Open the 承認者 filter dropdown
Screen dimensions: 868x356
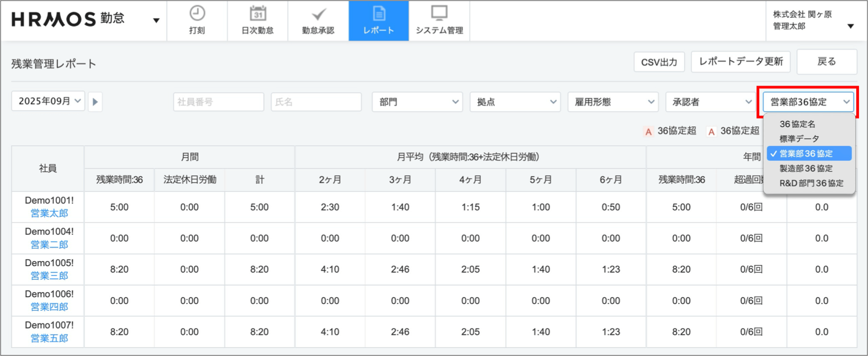(x=710, y=102)
